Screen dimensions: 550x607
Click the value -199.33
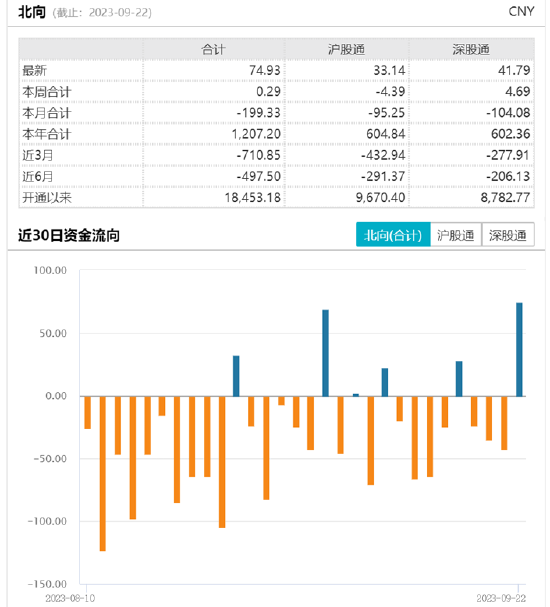tap(259, 113)
